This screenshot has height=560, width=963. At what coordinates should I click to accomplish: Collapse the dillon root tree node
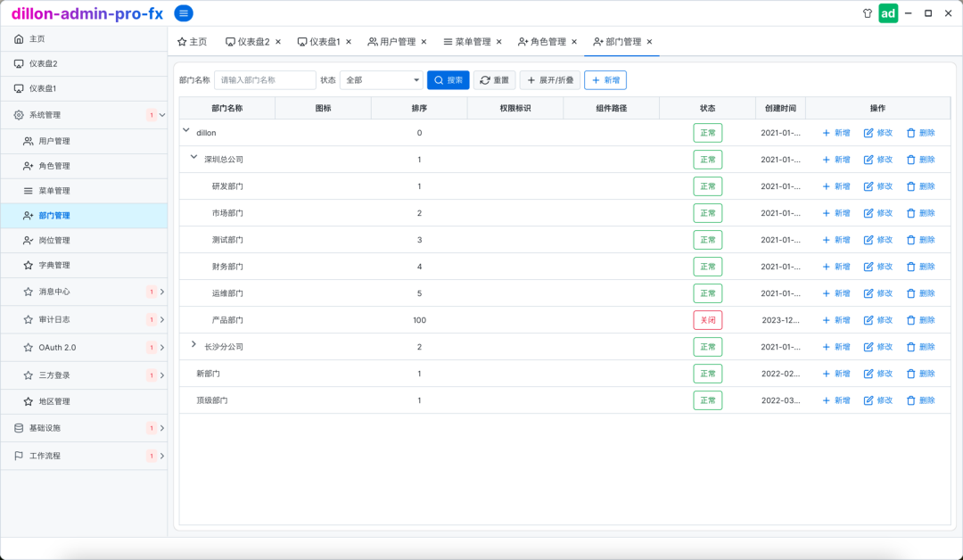(x=186, y=130)
